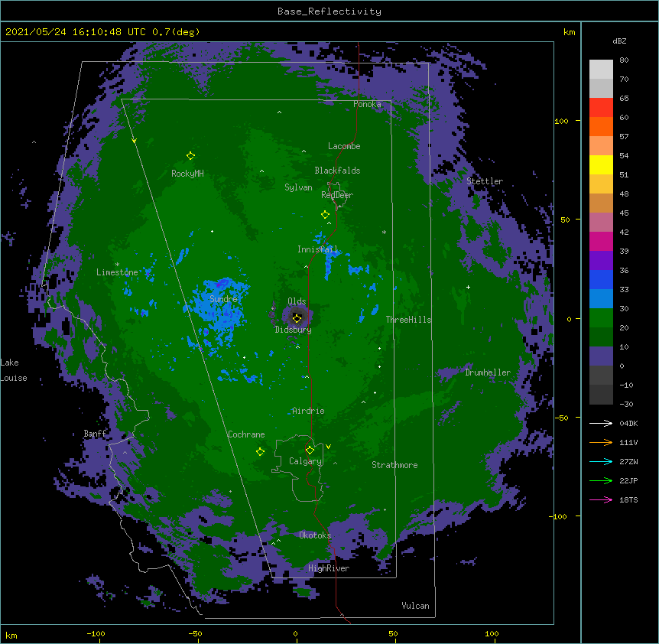Click the Sundre city label
The width and height of the screenshot is (659, 644).
[x=223, y=299]
